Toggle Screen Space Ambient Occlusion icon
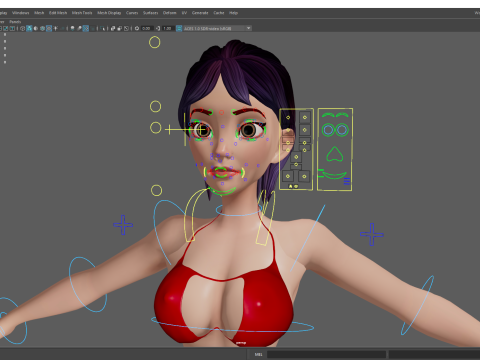480x360 pixels. click(72, 28)
